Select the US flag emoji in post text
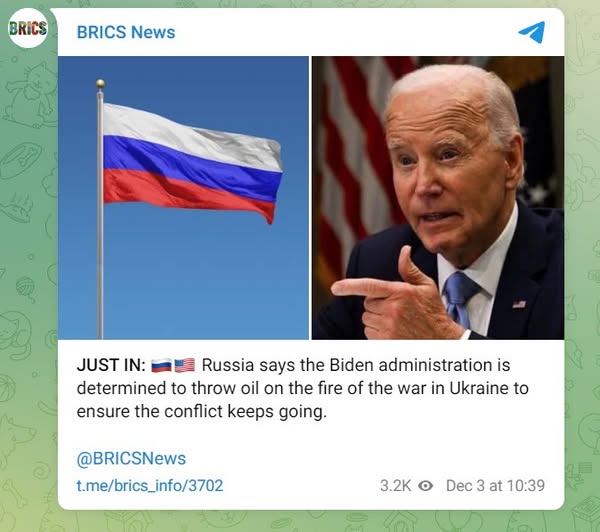This screenshot has width=600, height=532. [185, 366]
